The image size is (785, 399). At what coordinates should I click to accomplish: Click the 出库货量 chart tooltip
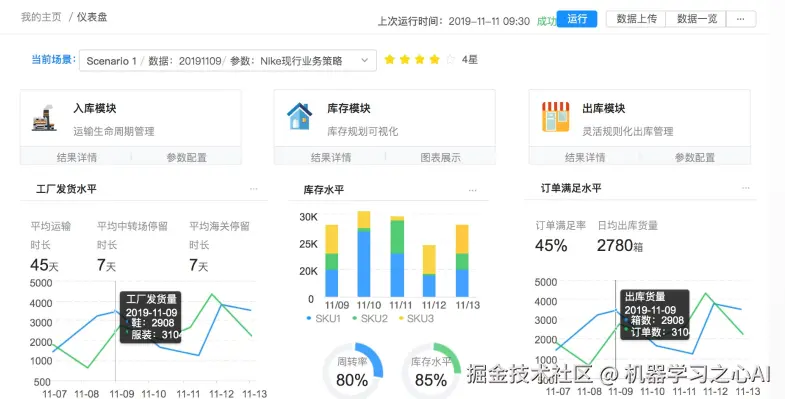[655, 314]
